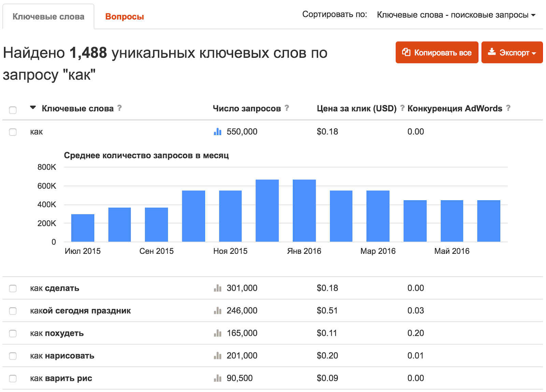The width and height of the screenshot is (546, 392).
Task: Tick the select-all checkbox in table header
Action: coord(13,110)
